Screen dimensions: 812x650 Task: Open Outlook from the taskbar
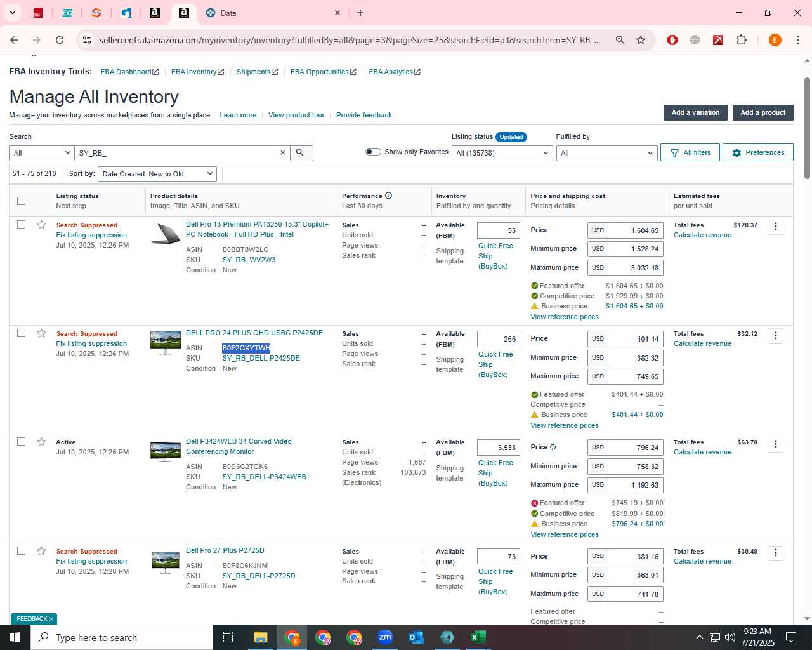[x=416, y=637]
